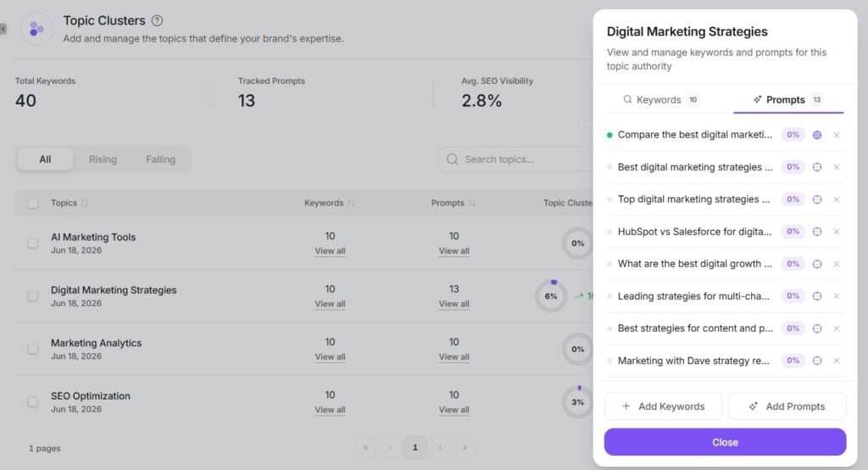Click the globe icon on 'HubSpot vs Salesforce' row

[x=817, y=232]
